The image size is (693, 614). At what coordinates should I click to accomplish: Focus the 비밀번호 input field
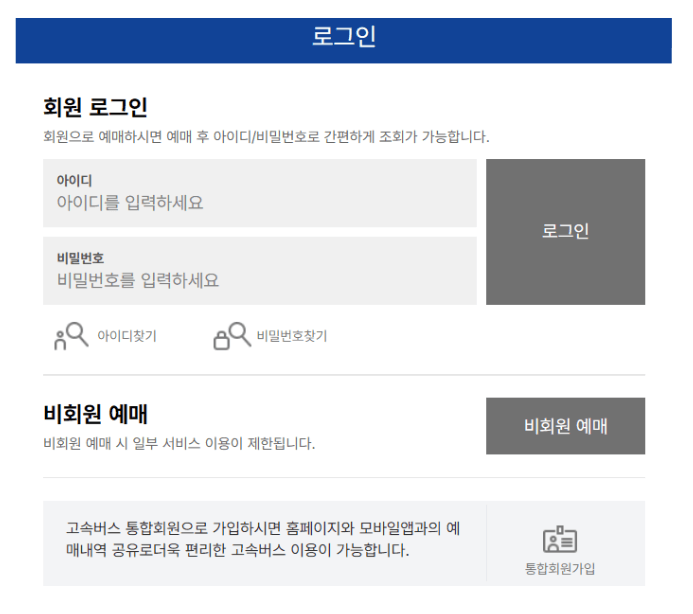point(260,271)
